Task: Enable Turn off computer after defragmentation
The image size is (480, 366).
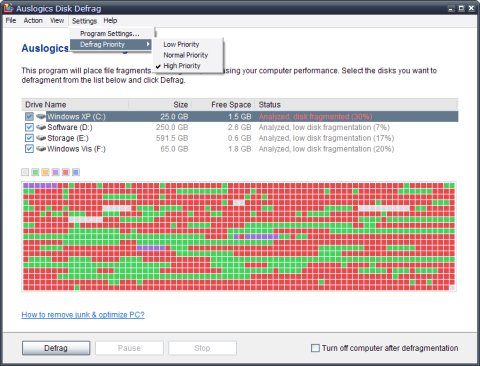Action: point(315,348)
